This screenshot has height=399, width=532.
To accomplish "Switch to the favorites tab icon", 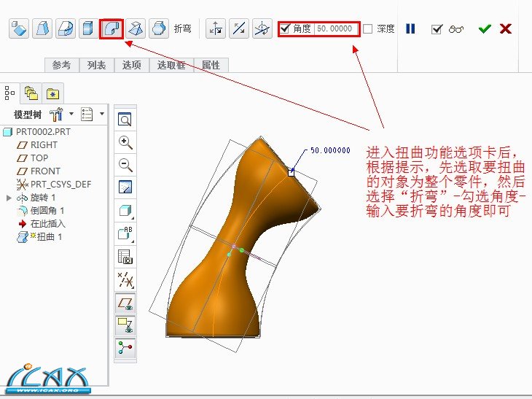I will 52,93.
